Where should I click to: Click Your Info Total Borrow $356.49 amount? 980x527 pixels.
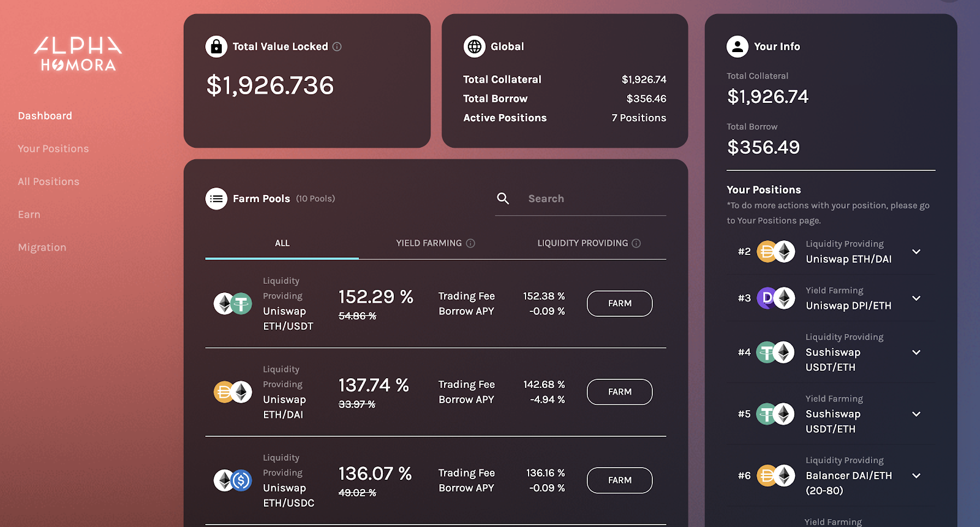point(763,148)
